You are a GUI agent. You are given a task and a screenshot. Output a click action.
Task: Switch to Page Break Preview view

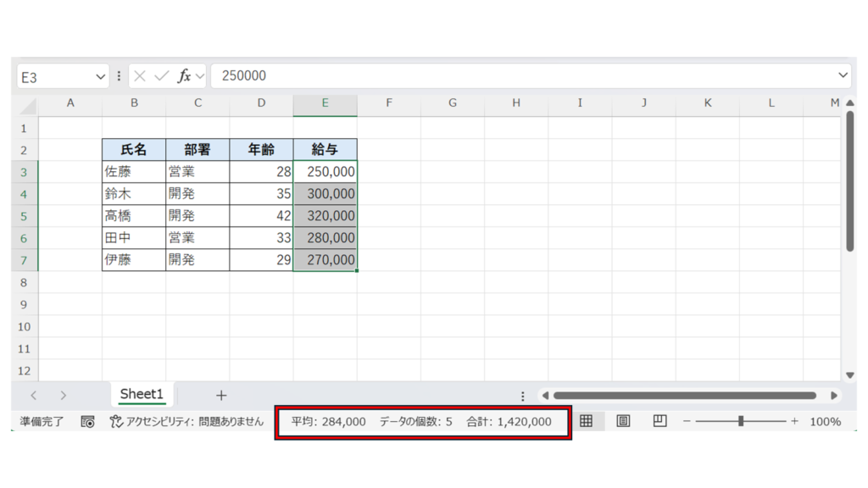pos(660,421)
